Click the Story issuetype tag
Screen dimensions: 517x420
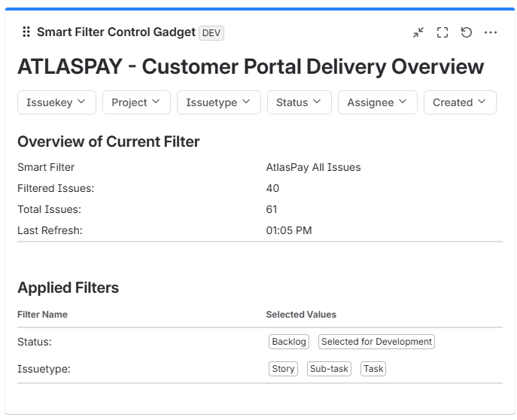click(283, 369)
